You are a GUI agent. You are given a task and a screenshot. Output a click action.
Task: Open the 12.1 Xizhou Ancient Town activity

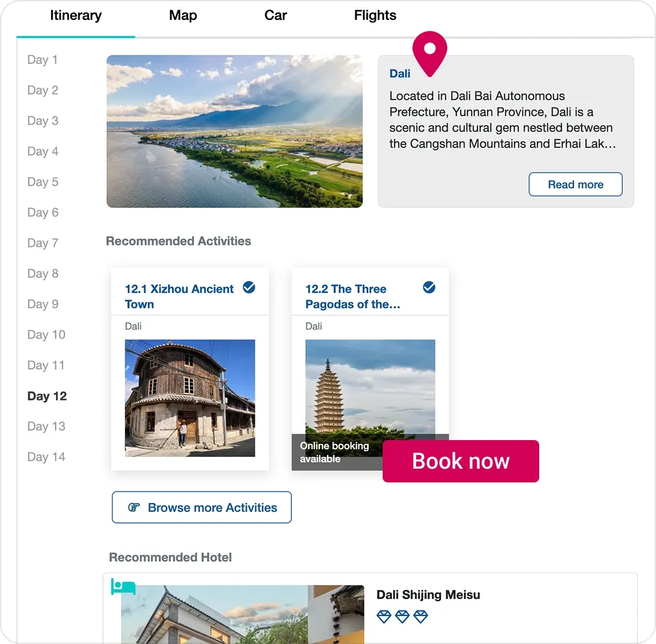coord(179,296)
